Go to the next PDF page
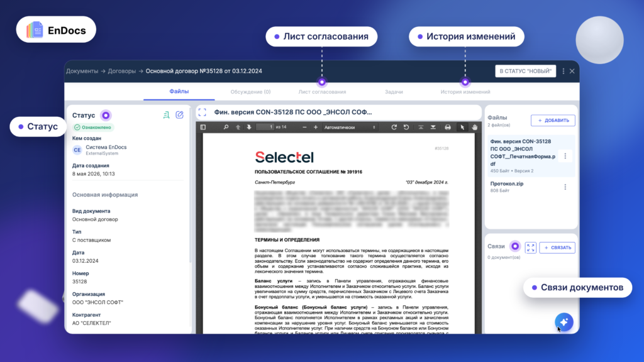644x362 pixels. tap(249, 127)
